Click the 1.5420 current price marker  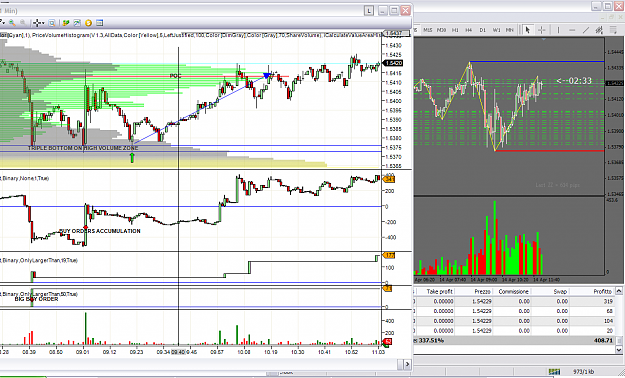pyautogui.click(x=393, y=63)
